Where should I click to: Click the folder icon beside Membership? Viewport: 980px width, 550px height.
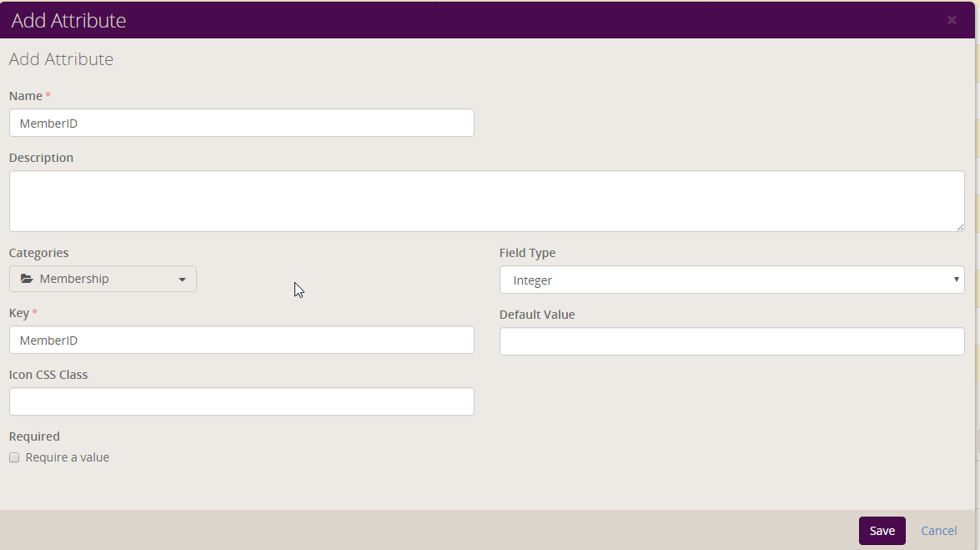(x=27, y=279)
